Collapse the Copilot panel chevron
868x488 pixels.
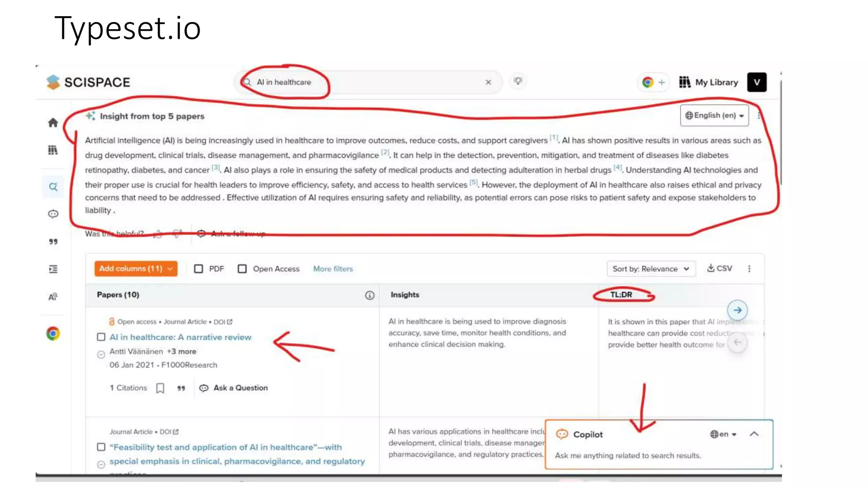click(754, 434)
